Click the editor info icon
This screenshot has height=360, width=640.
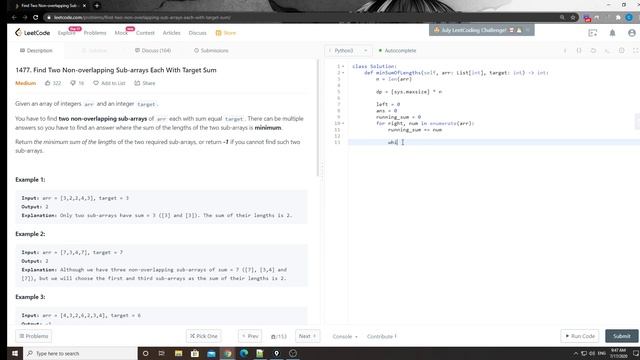coord(565,51)
